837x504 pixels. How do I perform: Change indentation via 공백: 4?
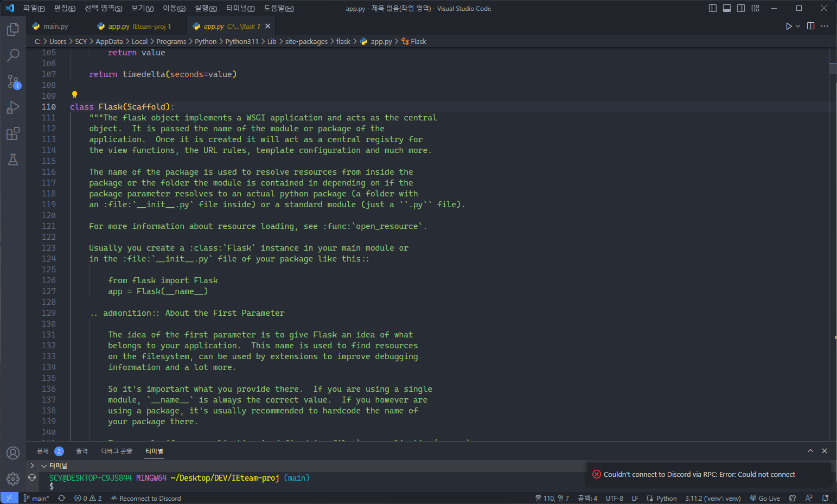coord(587,498)
